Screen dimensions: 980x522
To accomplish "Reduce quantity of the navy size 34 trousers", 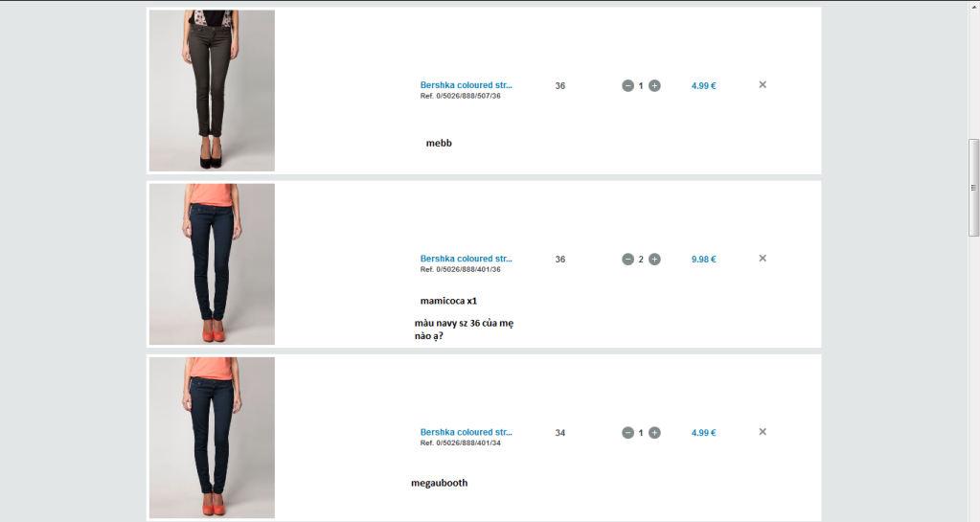I will point(627,433).
